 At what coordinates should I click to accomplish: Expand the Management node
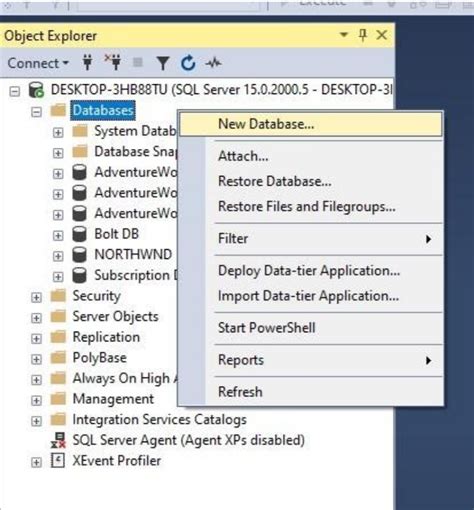[x=36, y=400]
